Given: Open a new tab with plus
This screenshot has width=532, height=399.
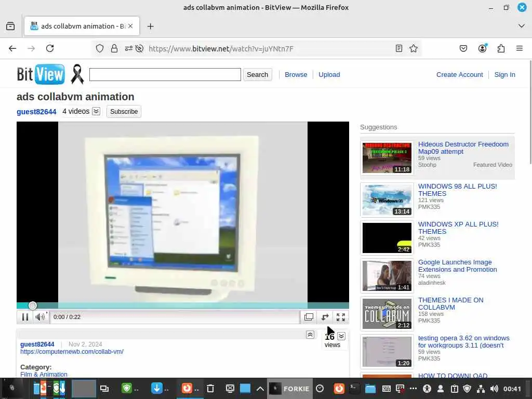Looking at the screenshot, I should point(150,26).
